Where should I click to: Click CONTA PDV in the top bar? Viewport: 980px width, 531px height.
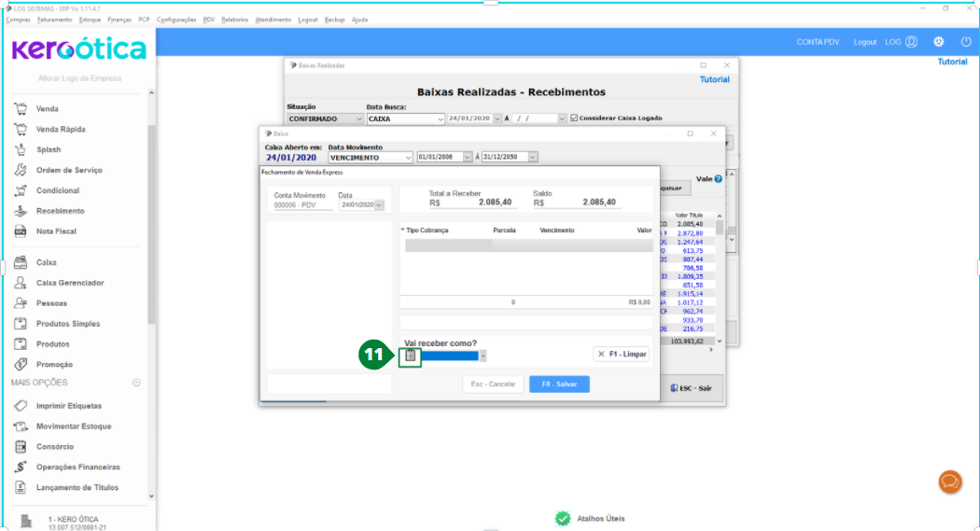click(x=818, y=42)
